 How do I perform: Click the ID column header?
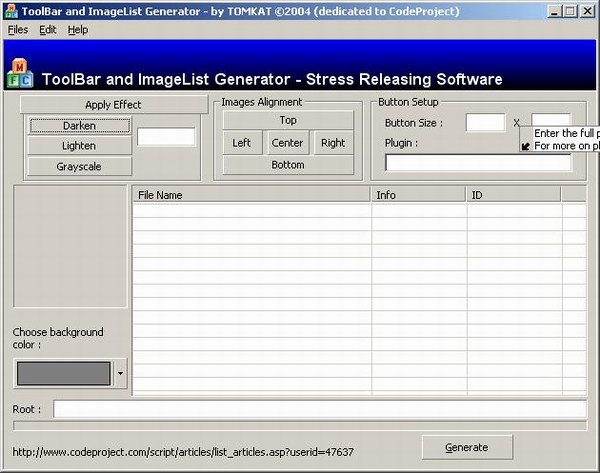click(514, 195)
